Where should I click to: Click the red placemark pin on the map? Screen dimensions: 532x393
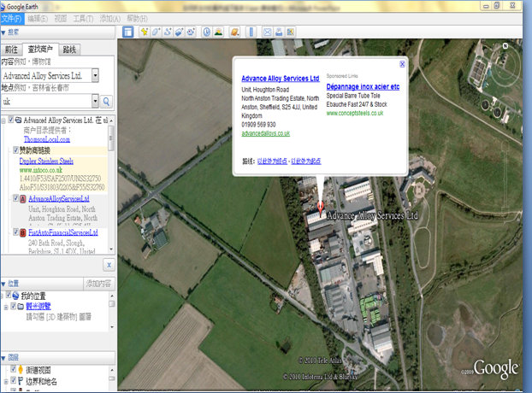point(320,208)
